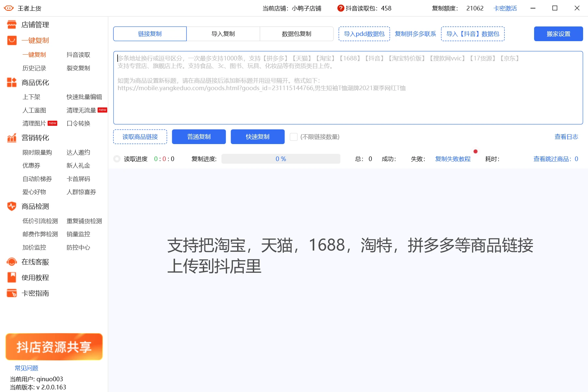Open 查看跳过商品 link
The image size is (588, 392).
click(556, 159)
